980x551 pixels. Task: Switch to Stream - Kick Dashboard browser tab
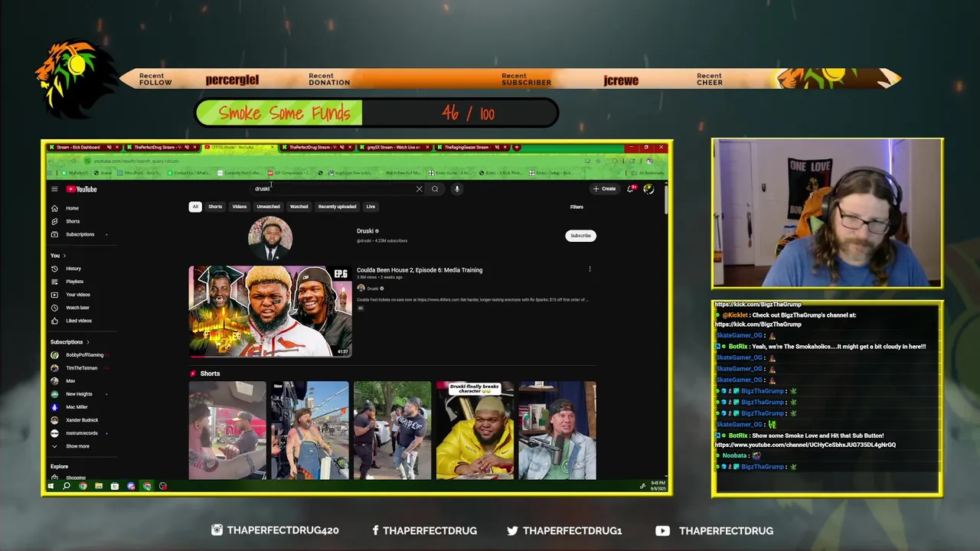point(81,147)
